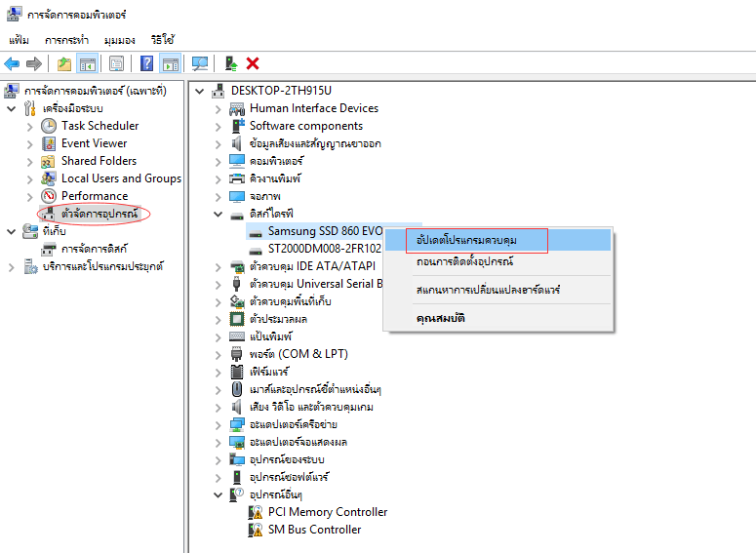The height and width of the screenshot is (553, 756).
Task: Click the Up one level folder icon
Action: tap(64, 63)
